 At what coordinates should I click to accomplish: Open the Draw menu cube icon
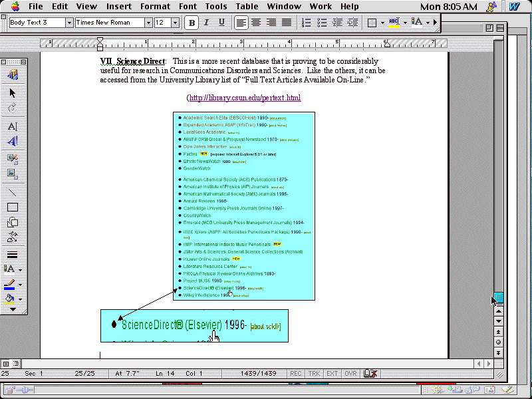coord(13,74)
